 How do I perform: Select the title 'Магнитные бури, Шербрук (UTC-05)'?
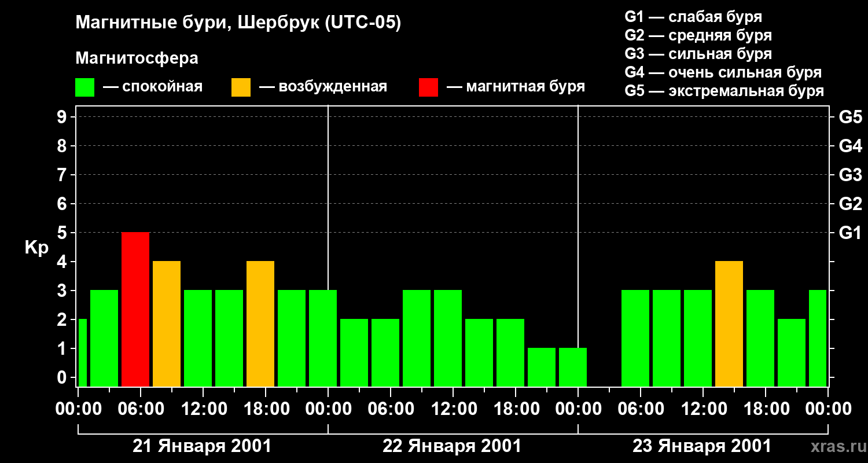[238, 23]
